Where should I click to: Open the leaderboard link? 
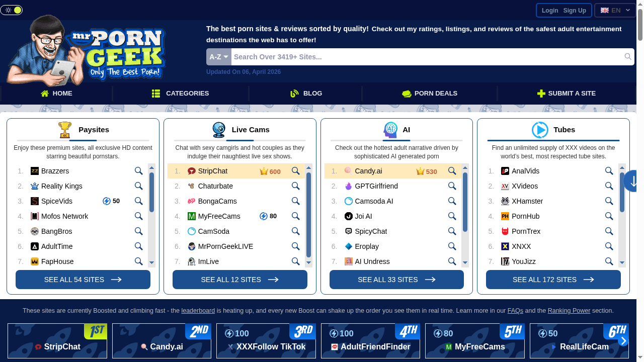pos(198,311)
